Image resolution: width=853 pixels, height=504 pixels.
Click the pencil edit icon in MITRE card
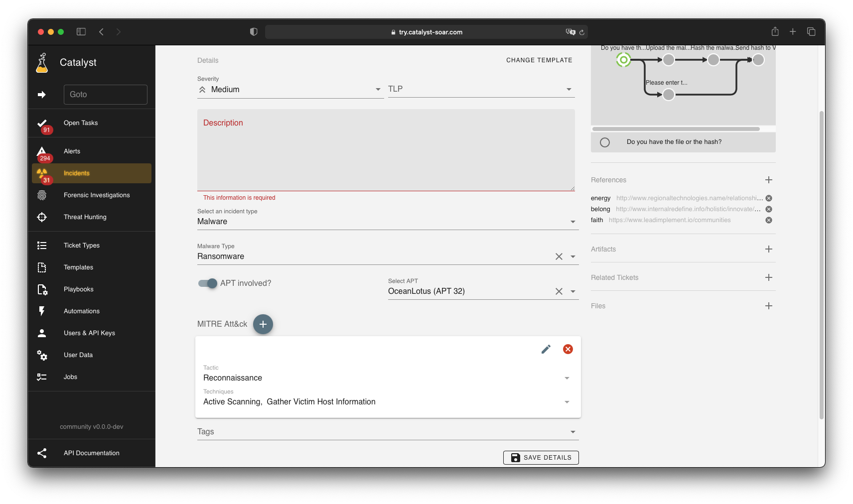(x=546, y=349)
